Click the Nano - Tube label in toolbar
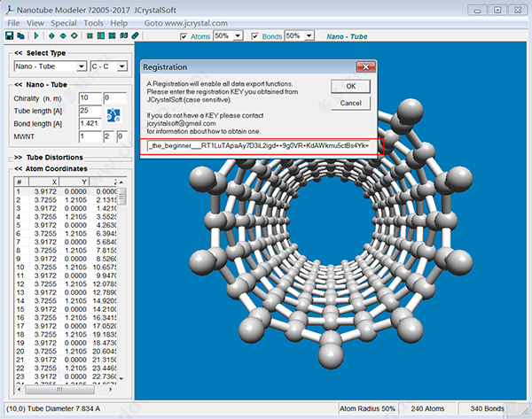Viewport: 532px width, 419px height. click(x=347, y=36)
